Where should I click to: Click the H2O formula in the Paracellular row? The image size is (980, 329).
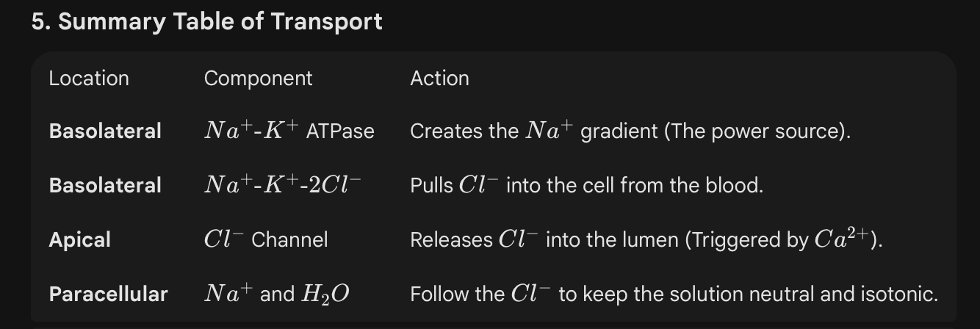coord(325,295)
